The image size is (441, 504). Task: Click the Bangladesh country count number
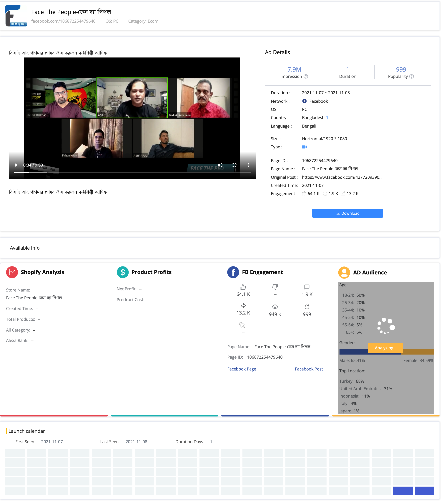tap(327, 118)
